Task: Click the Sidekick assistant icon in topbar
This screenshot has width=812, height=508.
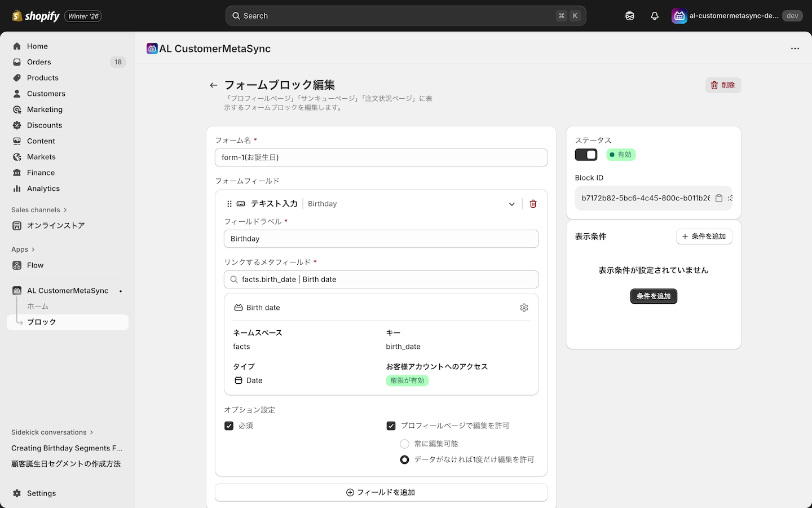Action: [629, 16]
